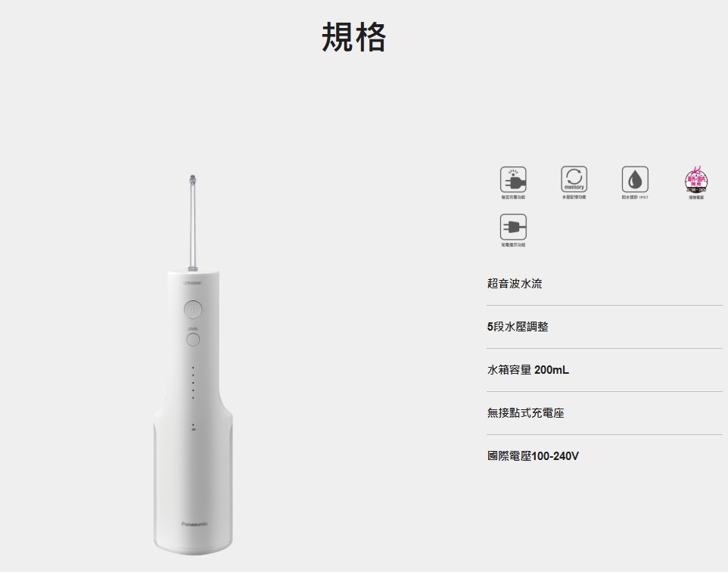Image resolution: width=728 pixels, height=572 pixels.
Task: Click the power button on the irrigator
Action: pyautogui.click(x=193, y=309)
